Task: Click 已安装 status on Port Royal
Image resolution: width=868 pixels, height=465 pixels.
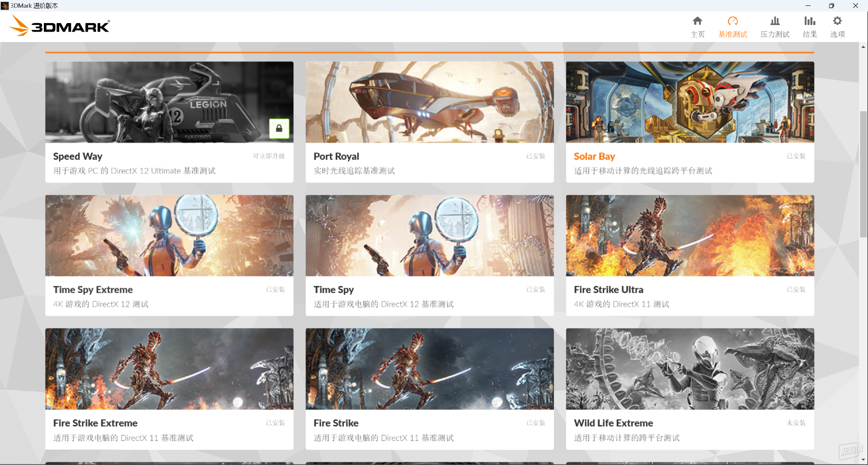Action: [536, 156]
